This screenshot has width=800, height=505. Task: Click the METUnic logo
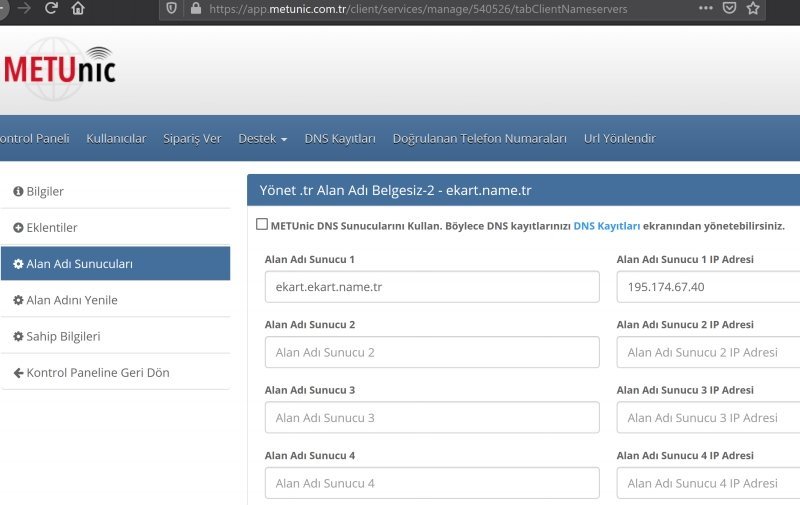pos(60,69)
